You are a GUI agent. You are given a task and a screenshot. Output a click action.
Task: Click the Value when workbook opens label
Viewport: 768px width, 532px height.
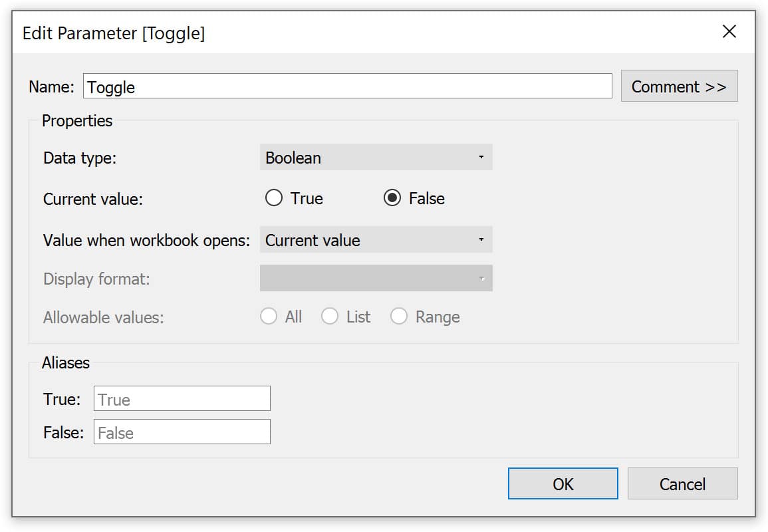pyautogui.click(x=146, y=241)
